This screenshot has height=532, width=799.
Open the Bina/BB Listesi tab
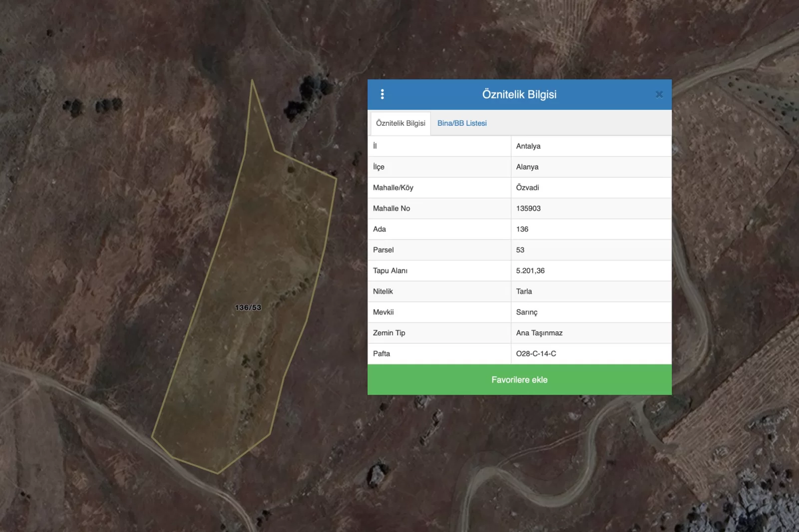(462, 123)
